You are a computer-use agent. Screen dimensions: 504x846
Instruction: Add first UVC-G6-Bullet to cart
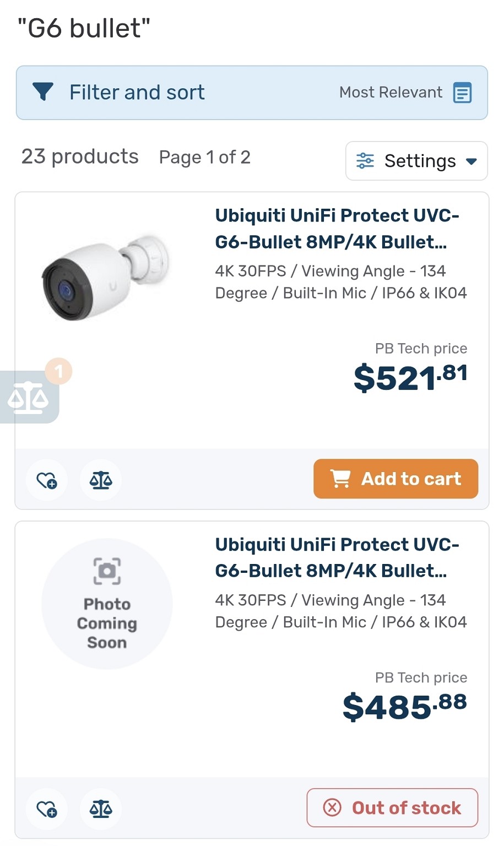(395, 479)
